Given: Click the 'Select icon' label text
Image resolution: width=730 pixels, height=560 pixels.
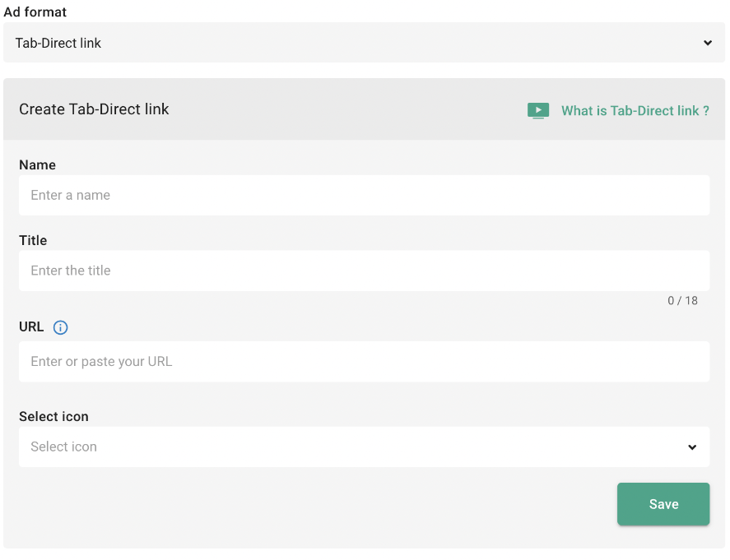Looking at the screenshot, I should [53, 417].
